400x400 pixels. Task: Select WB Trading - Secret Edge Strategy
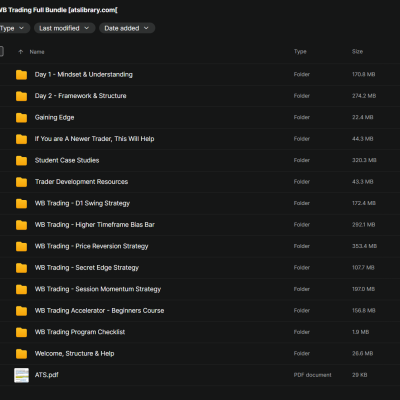click(x=87, y=268)
